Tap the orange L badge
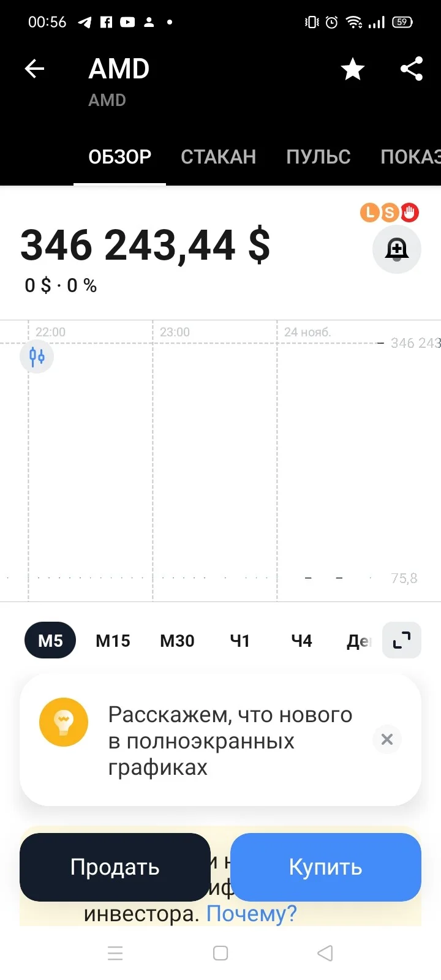The height and width of the screenshot is (980, 441). tap(369, 213)
